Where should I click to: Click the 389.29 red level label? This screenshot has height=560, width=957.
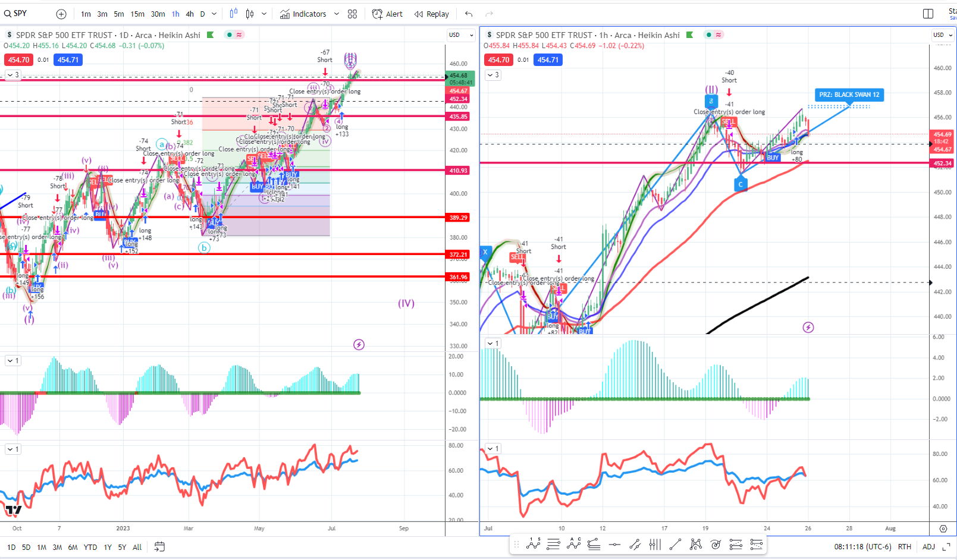coord(458,218)
